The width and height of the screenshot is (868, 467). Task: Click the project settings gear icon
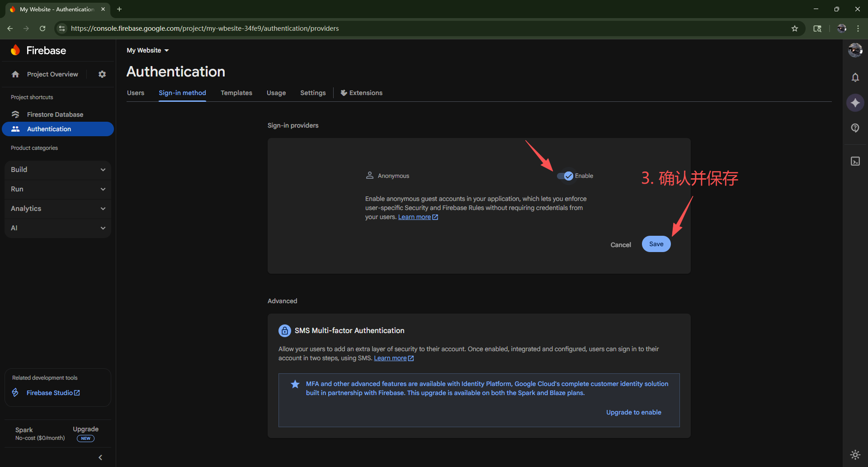[102, 74]
